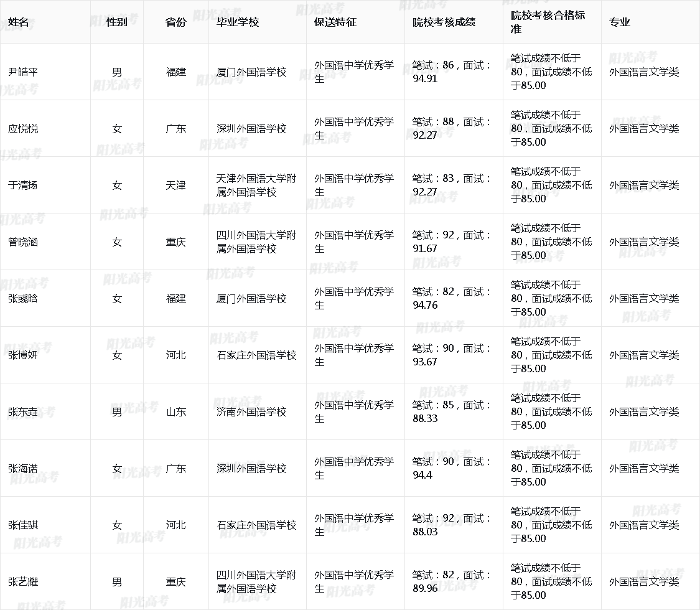The height and width of the screenshot is (610, 700).
Task: Select the 山东 province cell
Action: (175, 412)
